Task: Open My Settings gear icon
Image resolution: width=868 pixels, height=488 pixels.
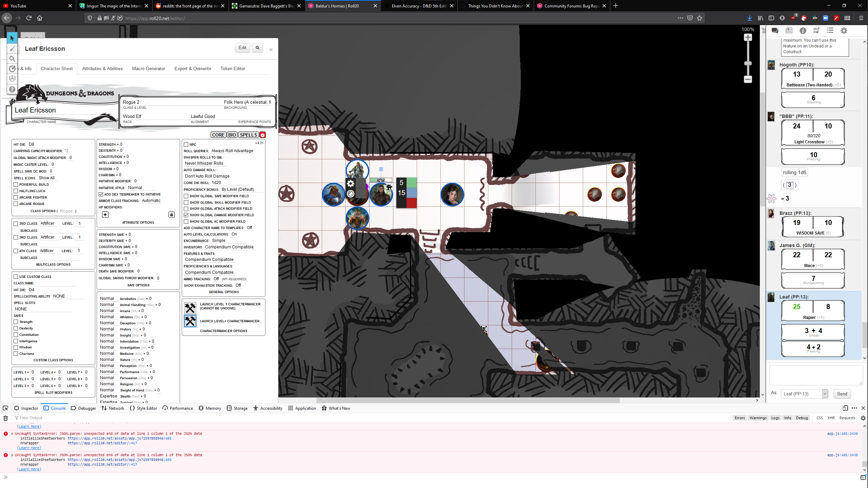Action: pyautogui.click(x=844, y=31)
